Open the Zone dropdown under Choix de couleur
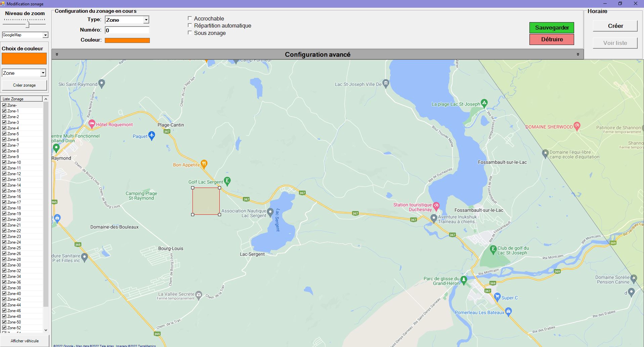 43,73
